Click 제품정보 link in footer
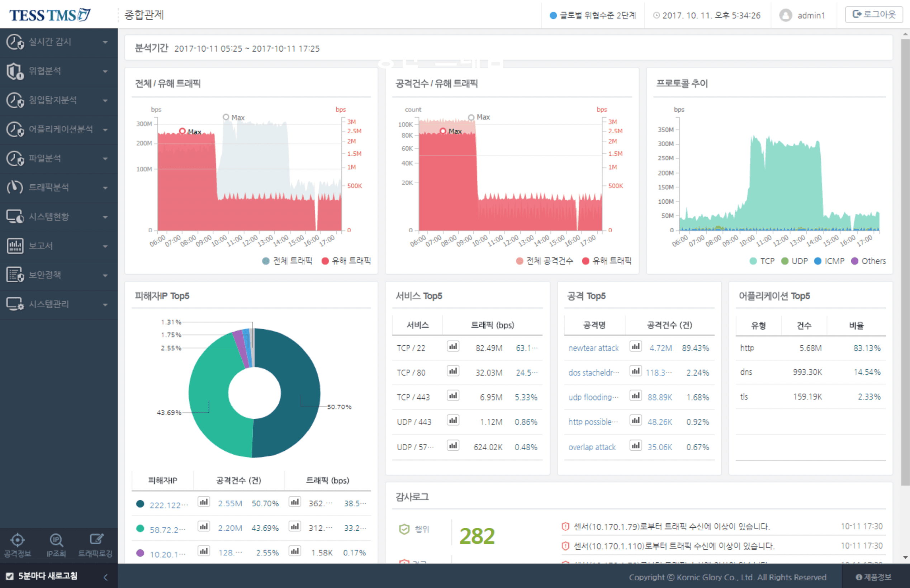The width and height of the screenshot is (910, 588). coord(873,577)
